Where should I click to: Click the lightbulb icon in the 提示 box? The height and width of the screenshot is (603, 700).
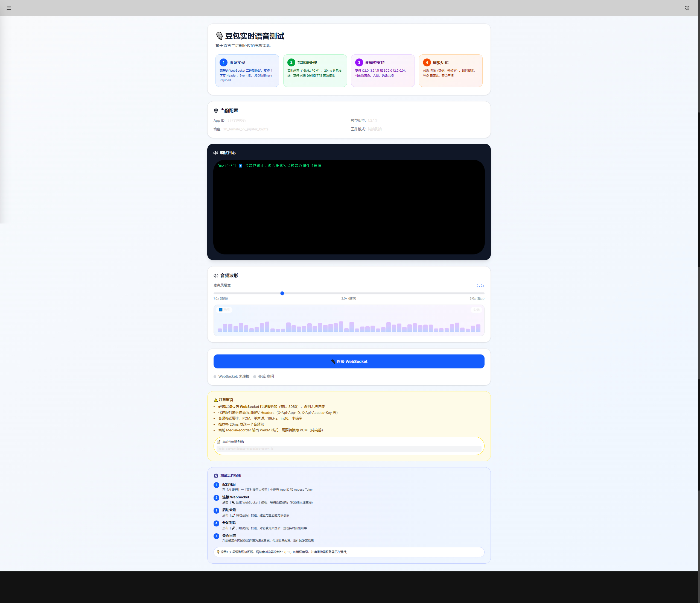click(x=218, y=552)
